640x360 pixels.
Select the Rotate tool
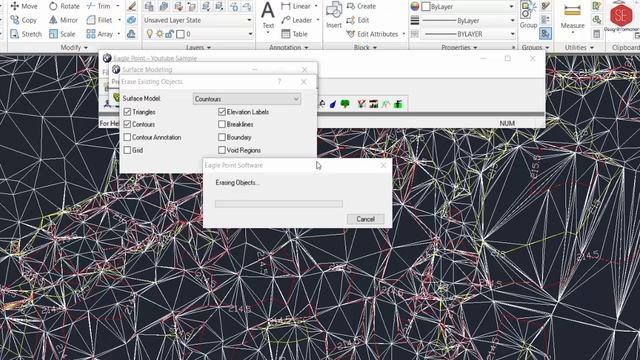(64, 6)
